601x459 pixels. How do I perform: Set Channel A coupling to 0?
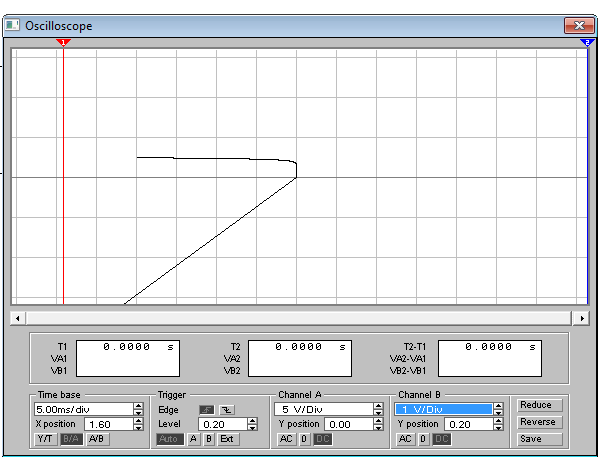(x=304, y=439)
